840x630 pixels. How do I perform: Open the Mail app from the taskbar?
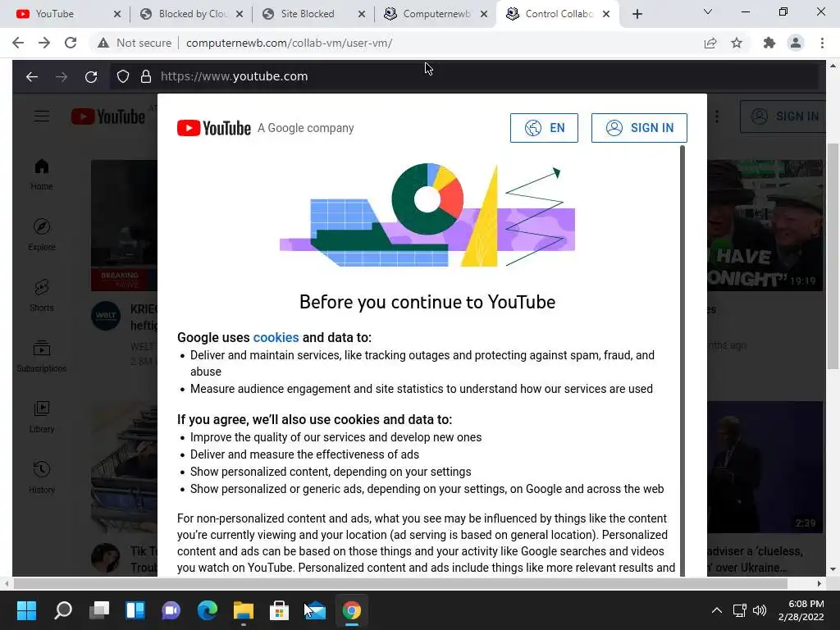[x=316, y=610]
